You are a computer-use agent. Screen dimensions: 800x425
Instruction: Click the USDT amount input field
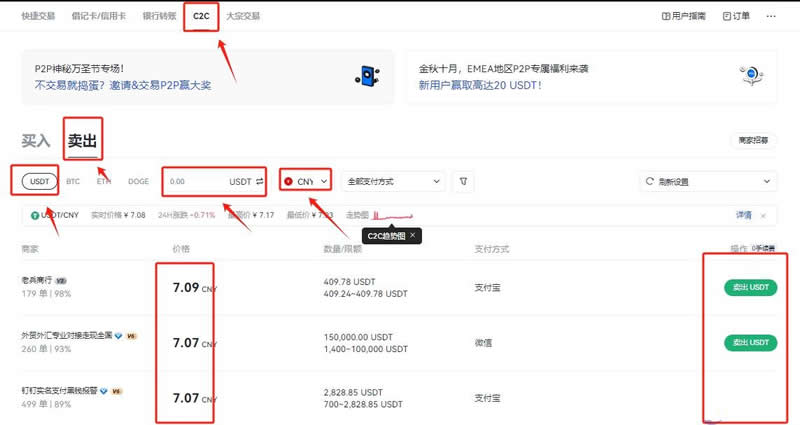[214, 181]
